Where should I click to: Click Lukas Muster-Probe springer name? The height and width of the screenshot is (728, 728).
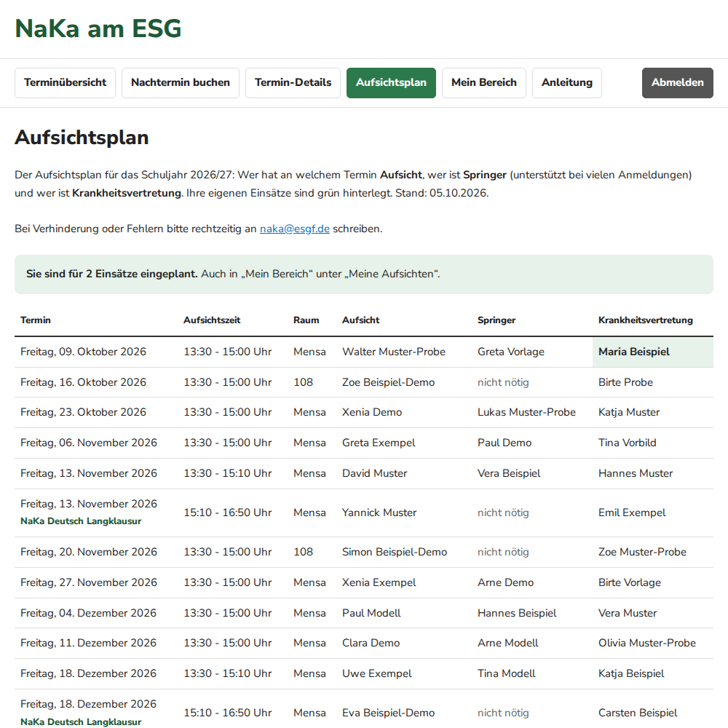(526, 412)
